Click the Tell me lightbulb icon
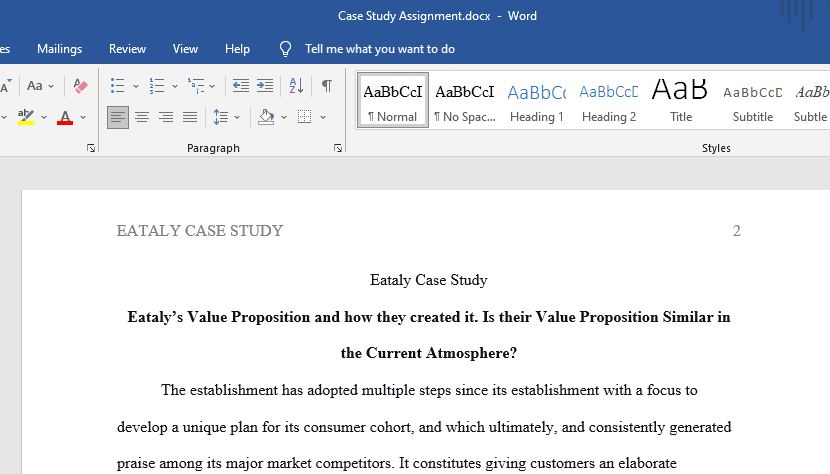This screenshot has height=474, width=830. click(285, 49)
